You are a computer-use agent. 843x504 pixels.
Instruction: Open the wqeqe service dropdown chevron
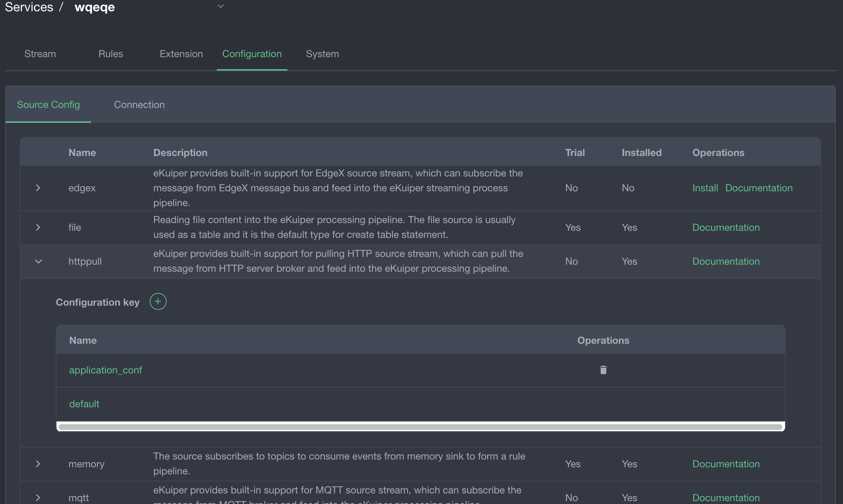click(x=221, y=6)
